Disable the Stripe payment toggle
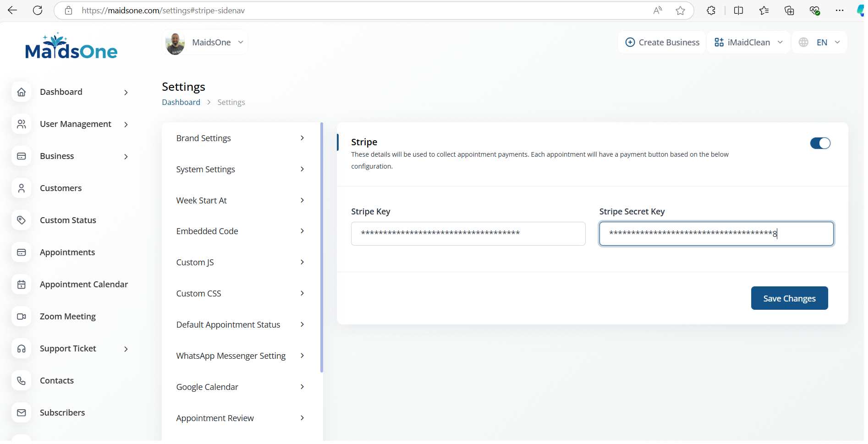 tap(820, 143)
